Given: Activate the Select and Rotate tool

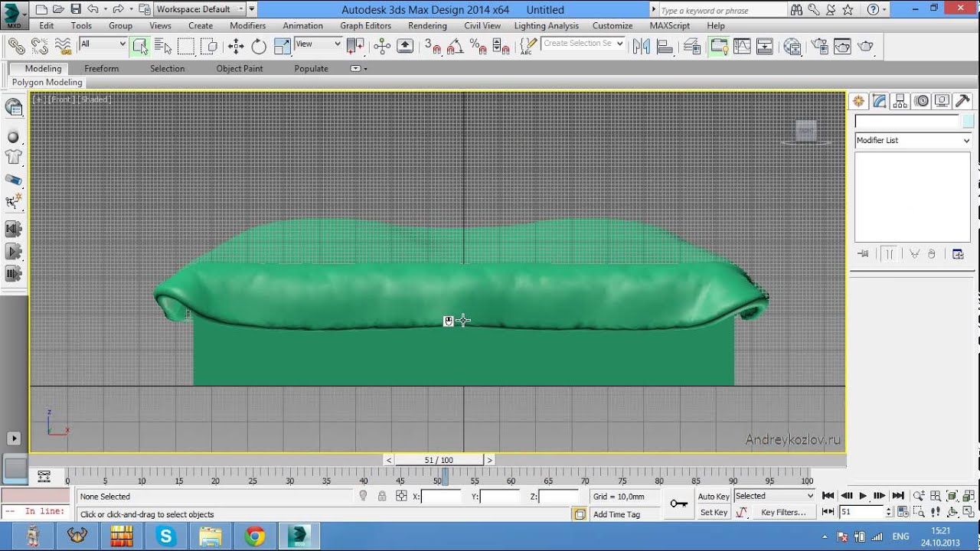Looking at the screenshot, I should coord(259,46).
